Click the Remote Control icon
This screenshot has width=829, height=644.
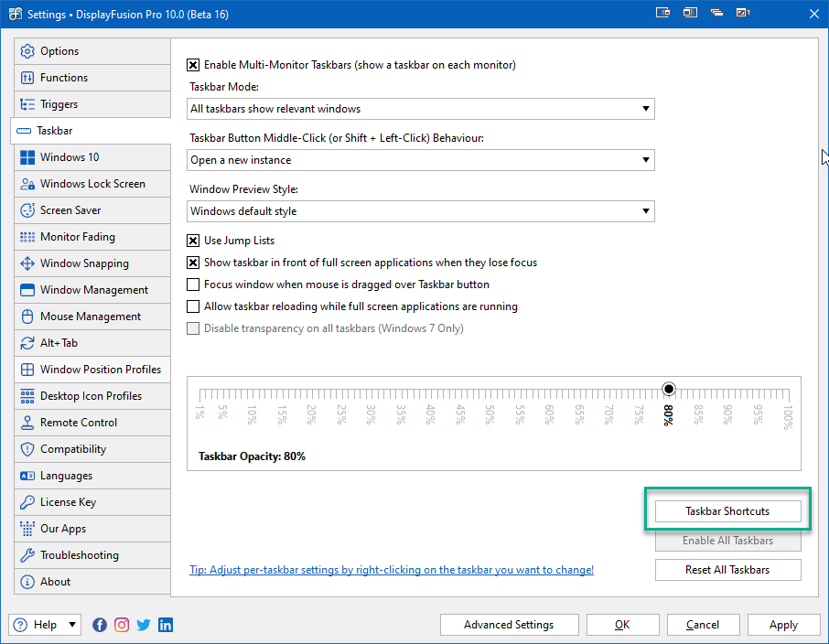(x=27, y=423)
